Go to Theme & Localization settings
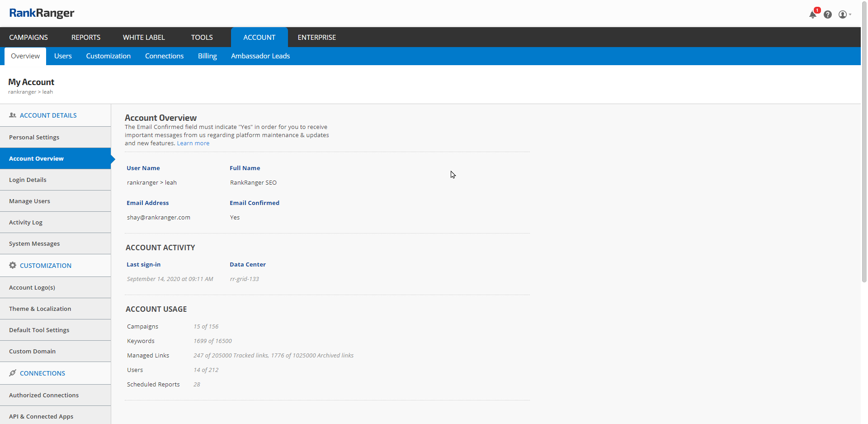This screenshot has height=424, width=868. coord(40,309)
